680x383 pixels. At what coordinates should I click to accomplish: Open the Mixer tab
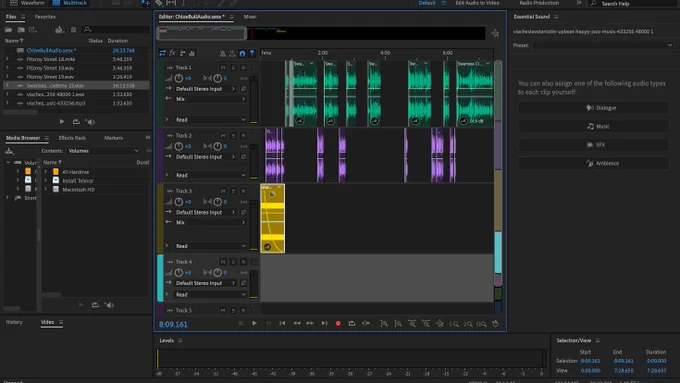tap(250, 17)
